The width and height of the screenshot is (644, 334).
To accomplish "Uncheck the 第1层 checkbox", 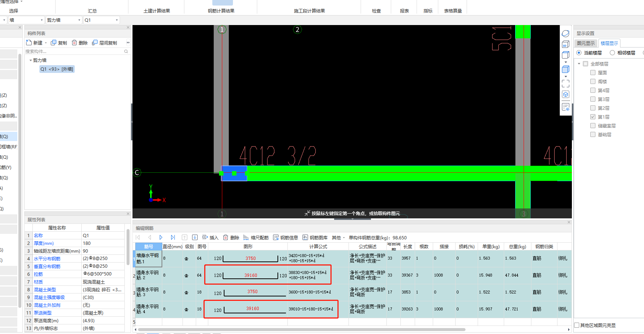I will (x=593, y=117).
